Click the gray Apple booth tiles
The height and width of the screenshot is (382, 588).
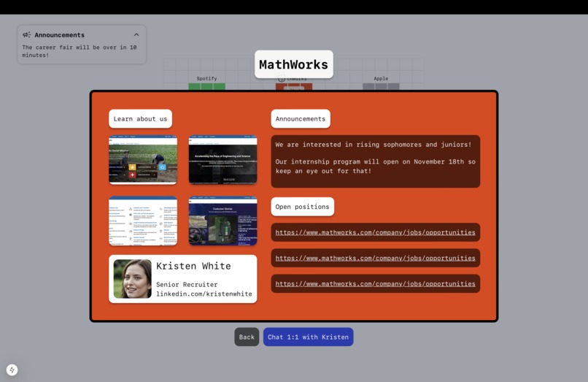pos(381,87)
